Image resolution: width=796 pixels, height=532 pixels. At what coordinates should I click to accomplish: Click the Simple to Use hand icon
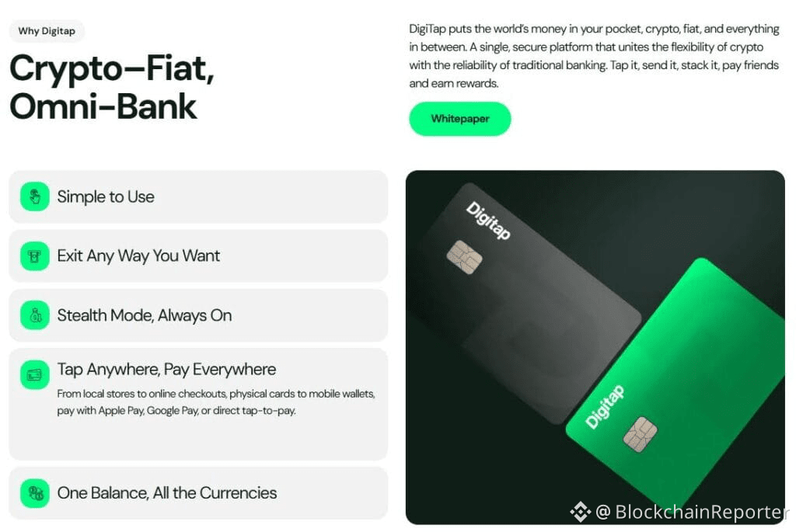point(34,196)
